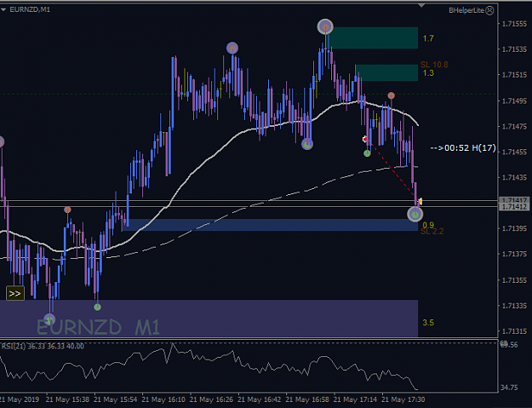This screenshot has width=532, height=408.
Task: Click the 1.71315 price scale value
Action: 514,331
